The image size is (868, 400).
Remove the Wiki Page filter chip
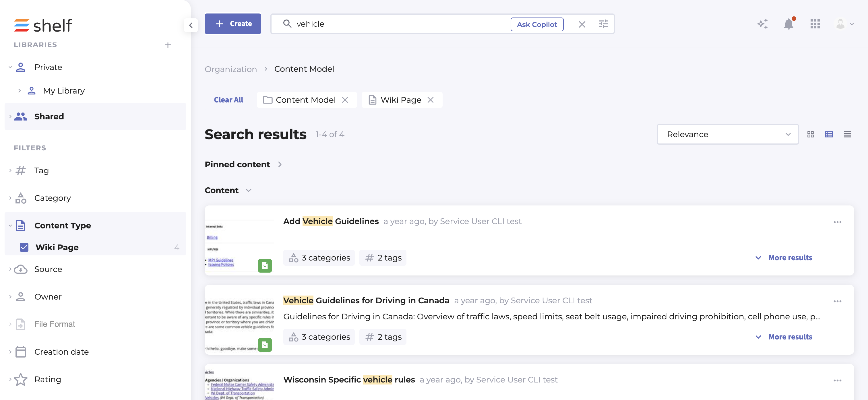point(431,100)
